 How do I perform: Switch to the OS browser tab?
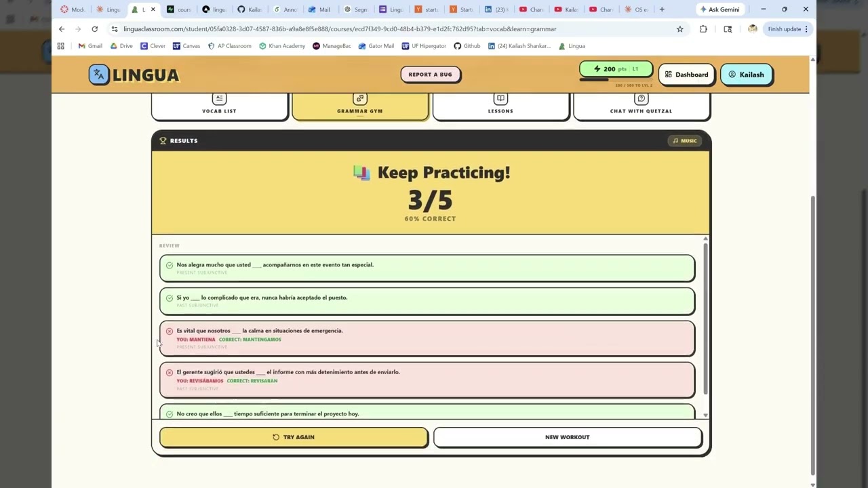pos(636,9)
